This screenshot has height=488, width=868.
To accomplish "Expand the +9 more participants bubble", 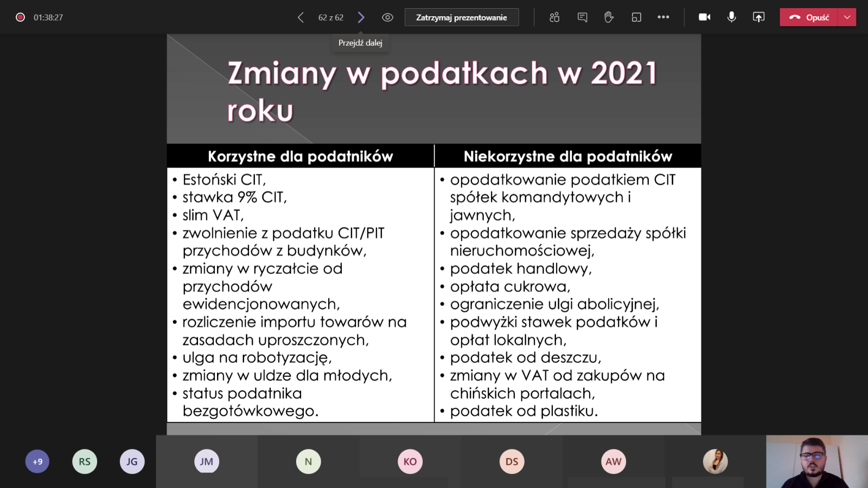I will [37, 461].
